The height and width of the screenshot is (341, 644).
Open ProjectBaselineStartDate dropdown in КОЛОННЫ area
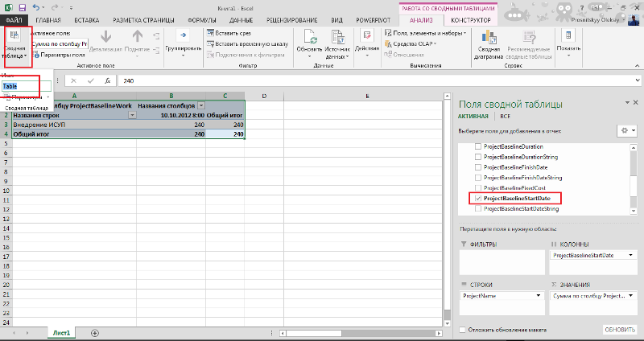630,255
